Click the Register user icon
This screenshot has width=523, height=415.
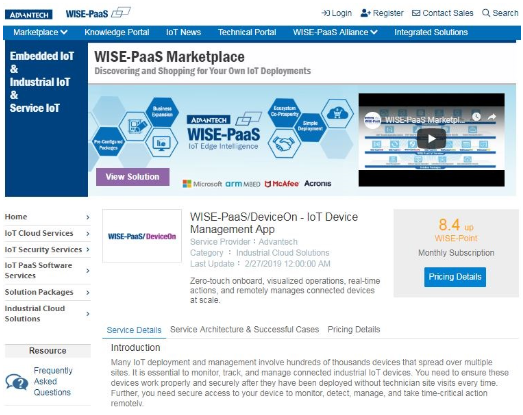tap(365, 13)
